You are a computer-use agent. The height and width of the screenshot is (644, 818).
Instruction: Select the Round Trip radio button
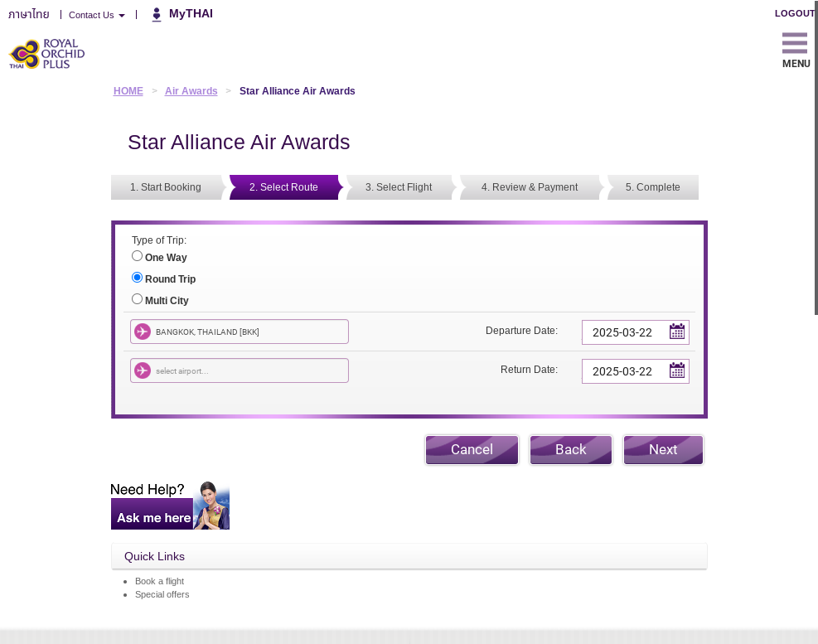[138, 277]
